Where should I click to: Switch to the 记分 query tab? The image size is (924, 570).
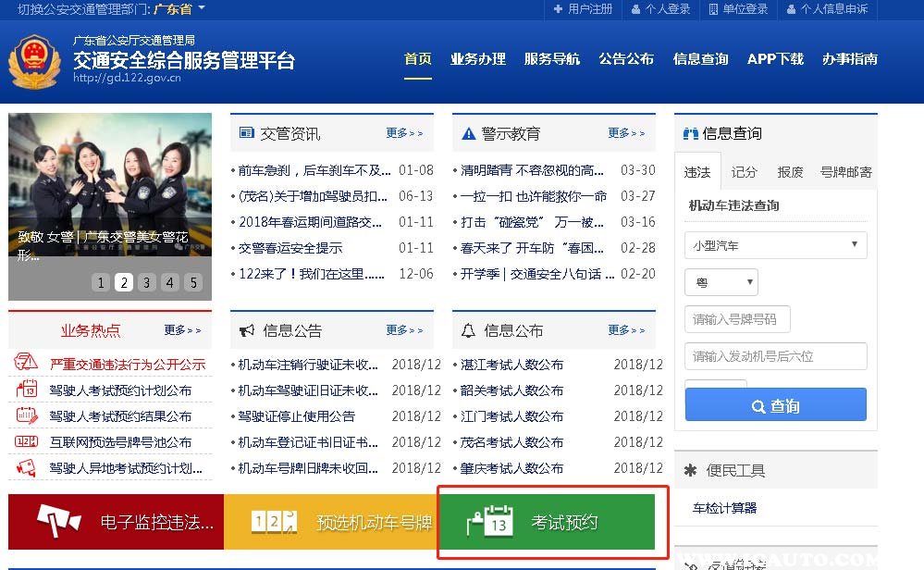[744, 172]
